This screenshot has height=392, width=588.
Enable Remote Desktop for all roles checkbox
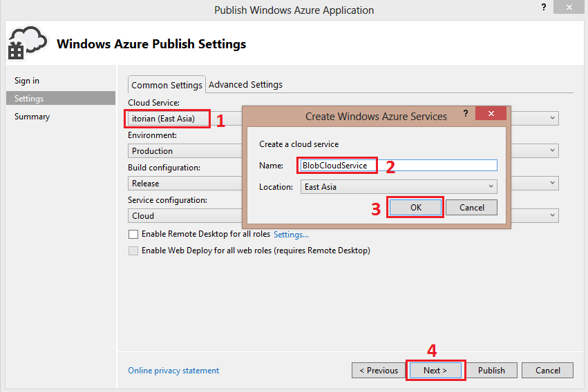[x=133, y=235]
